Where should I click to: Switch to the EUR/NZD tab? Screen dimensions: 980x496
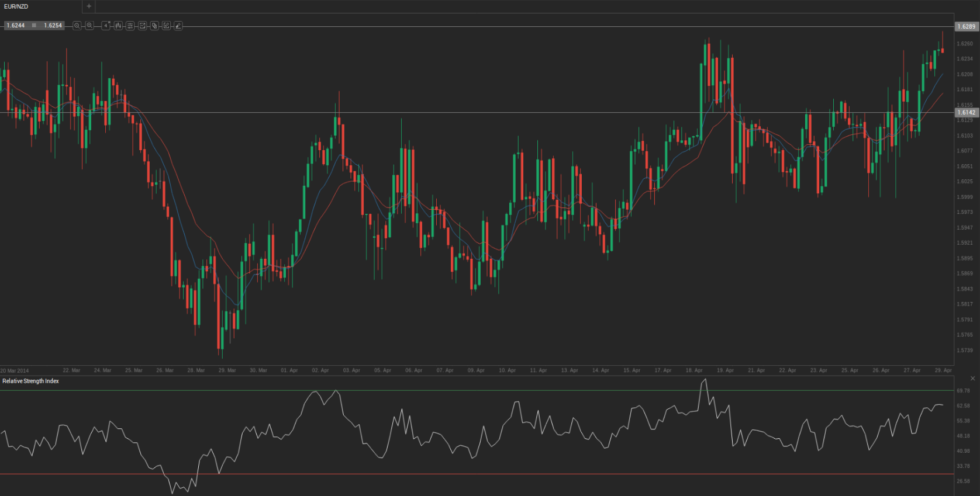pos(16,6)
